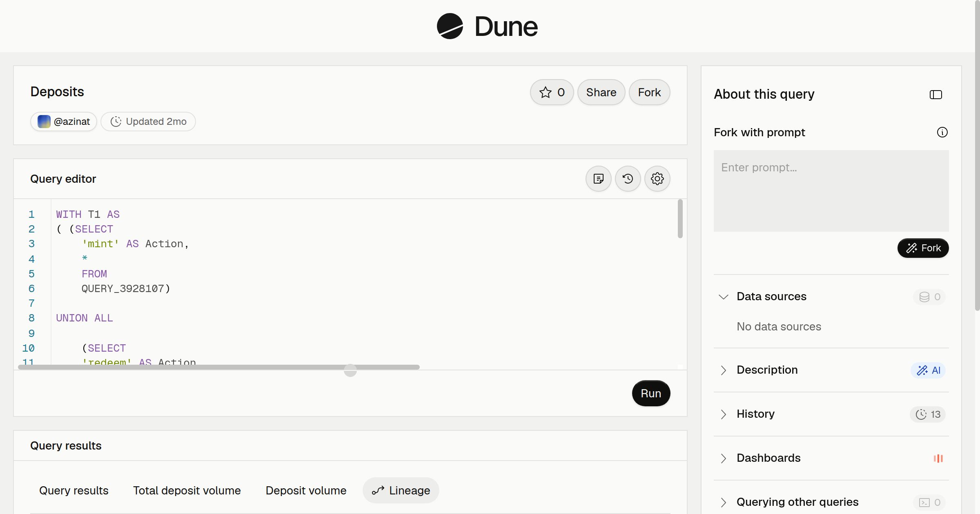This screenshot has height=514, width=980.
Task: Click the Querying other queries count badge
Action: (x=930, y=502)
